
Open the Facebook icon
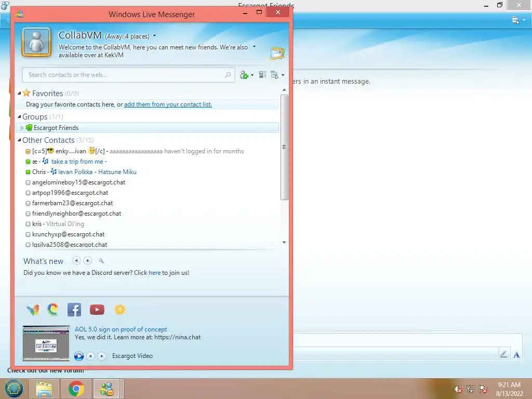click(74, 310)
